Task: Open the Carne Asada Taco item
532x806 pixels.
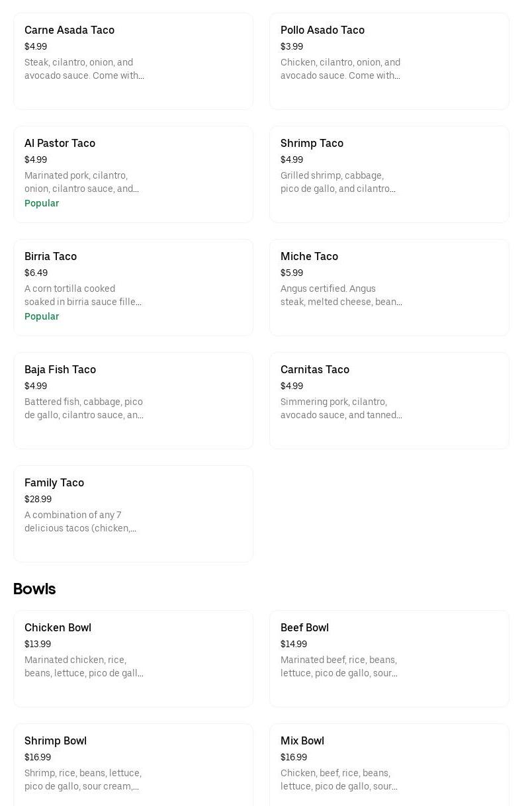Action: (x=133, y=61)
